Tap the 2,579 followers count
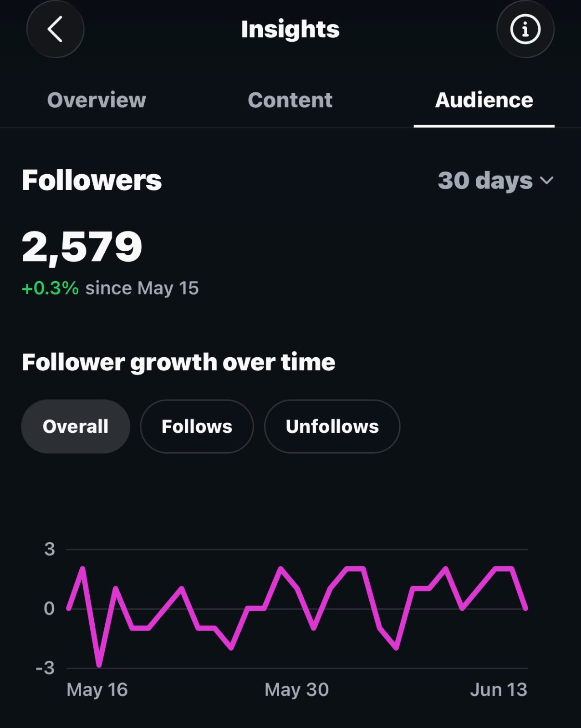The image size is (581, 728). click(x=82, y=247)
